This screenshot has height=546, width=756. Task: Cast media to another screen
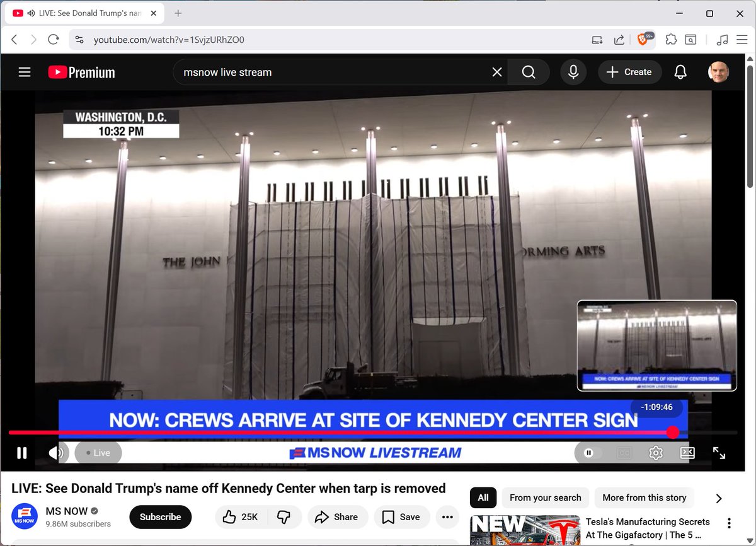pos(597,40)
